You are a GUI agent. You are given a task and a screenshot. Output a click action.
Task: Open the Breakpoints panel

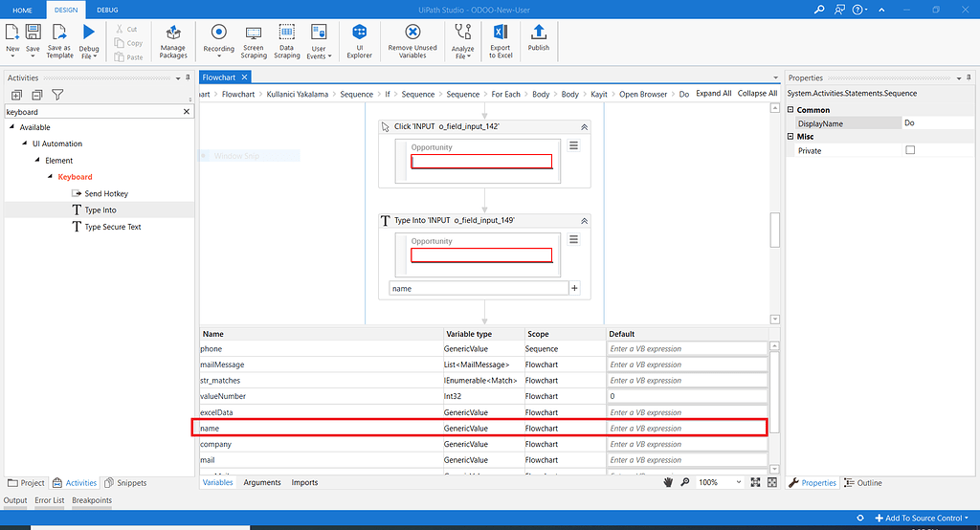tap(92, 500)
